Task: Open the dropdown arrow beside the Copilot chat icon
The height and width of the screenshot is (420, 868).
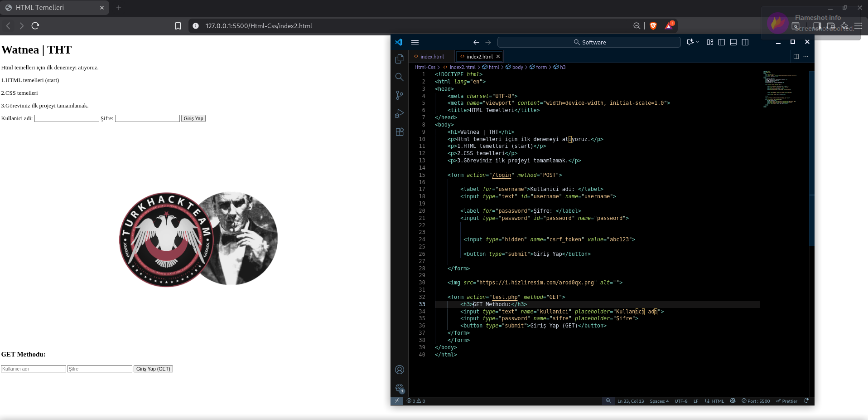Action: click(697, 42)
